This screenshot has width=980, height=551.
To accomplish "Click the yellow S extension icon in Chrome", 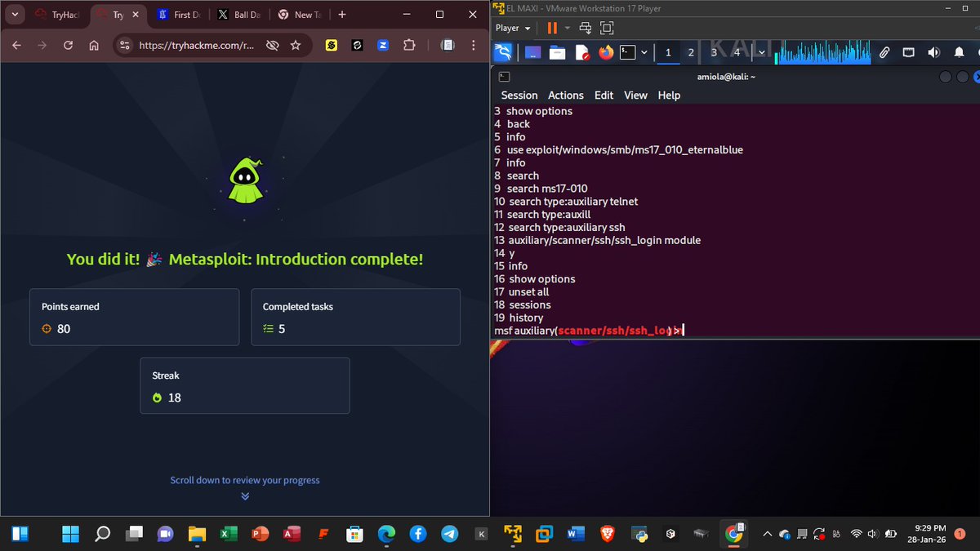I will [332, 46].
